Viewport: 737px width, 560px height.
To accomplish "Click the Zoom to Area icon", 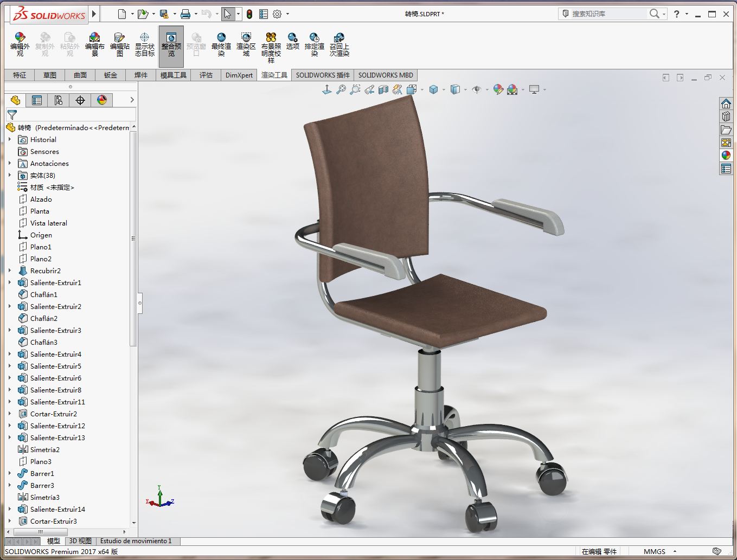I will (x=355, y=89).
